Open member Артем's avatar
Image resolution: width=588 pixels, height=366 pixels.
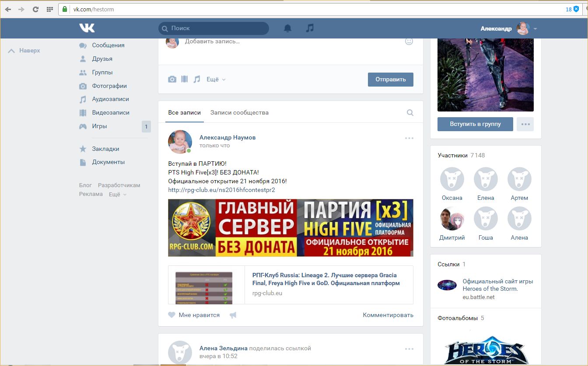519,179
